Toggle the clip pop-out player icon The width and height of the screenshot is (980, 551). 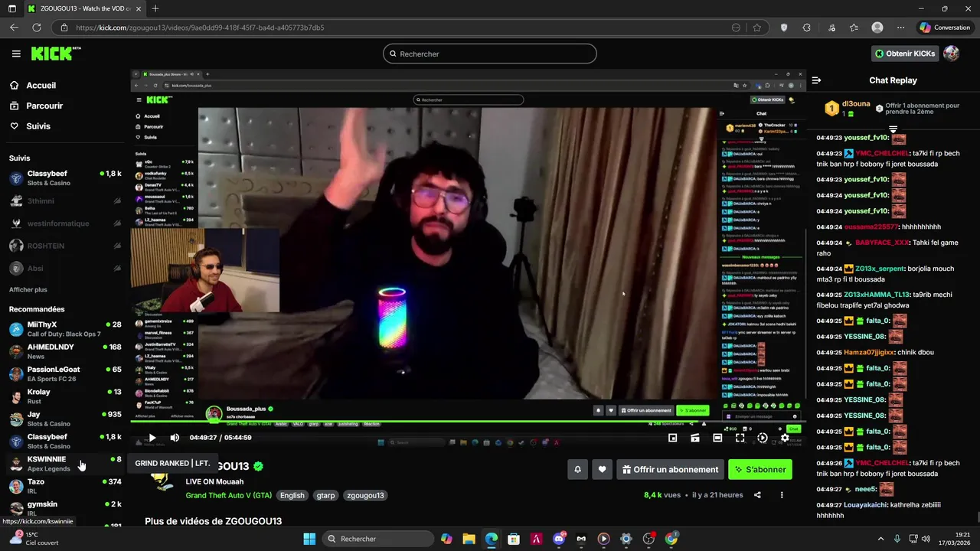pyautogui.click(x=694, y=438)
